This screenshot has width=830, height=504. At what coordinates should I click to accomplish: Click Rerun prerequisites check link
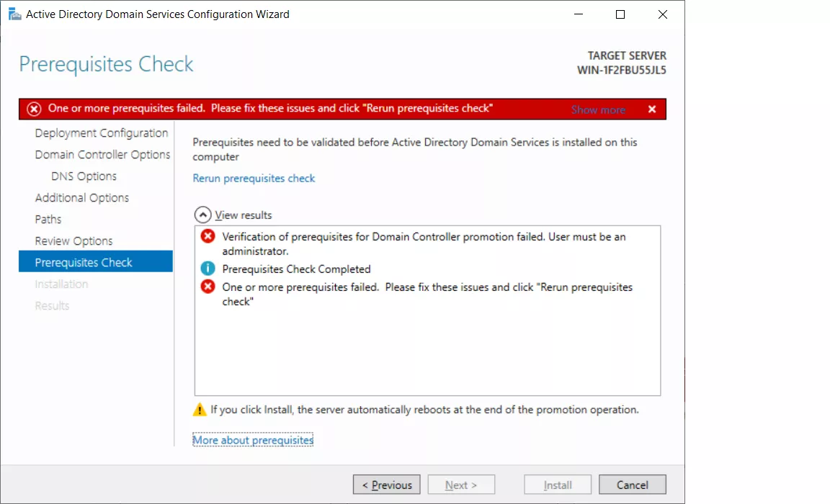pos(254,179)
